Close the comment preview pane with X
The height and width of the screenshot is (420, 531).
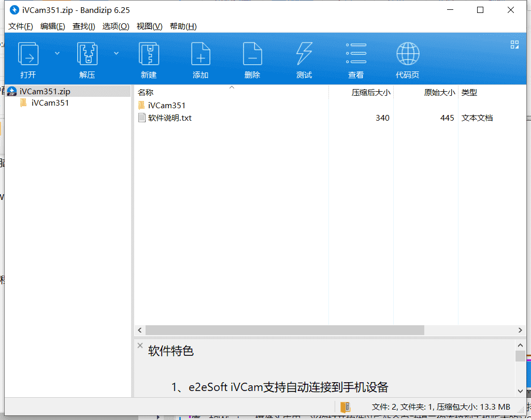140,345
